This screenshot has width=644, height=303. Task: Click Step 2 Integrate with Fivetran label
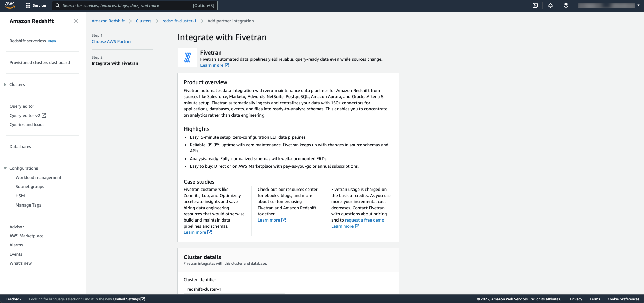(115, 63)
